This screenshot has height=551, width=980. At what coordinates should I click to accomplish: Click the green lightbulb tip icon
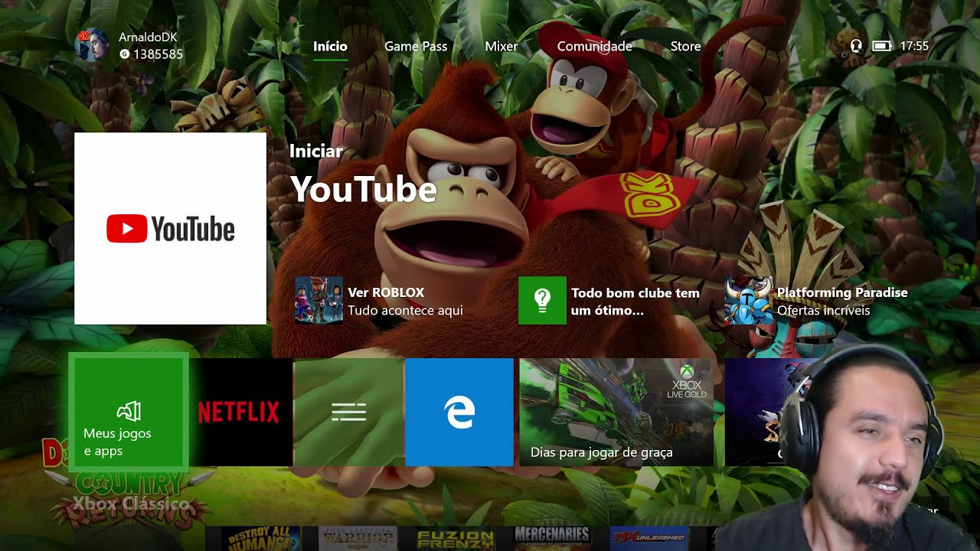(x=542, y=301)
